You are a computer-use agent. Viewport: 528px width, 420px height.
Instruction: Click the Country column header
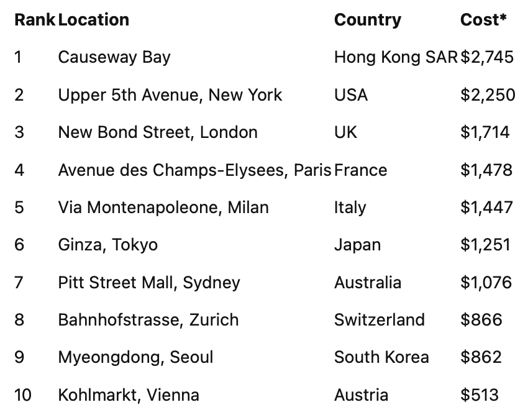pyautogui.click(x=368, y=20)
